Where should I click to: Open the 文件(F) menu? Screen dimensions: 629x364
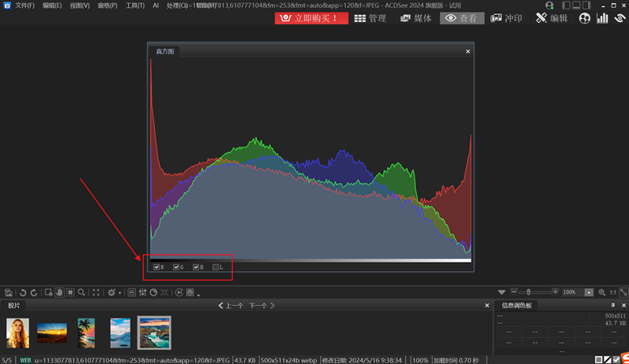[24, 6]
